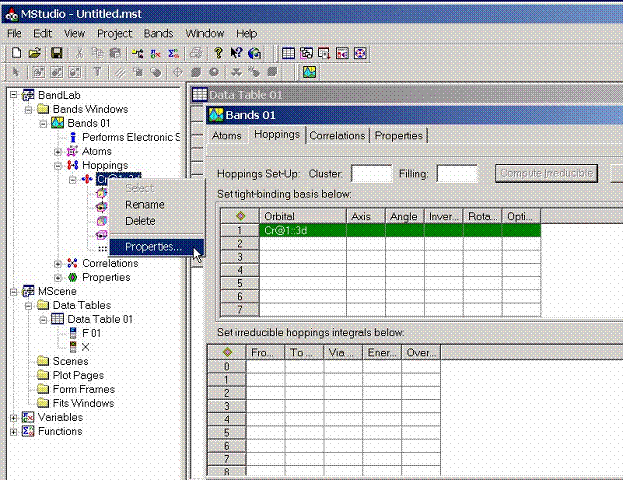Click the Bands window icon in second toolbar
Viewport: 623px width, 480px height.
point(310,72)
